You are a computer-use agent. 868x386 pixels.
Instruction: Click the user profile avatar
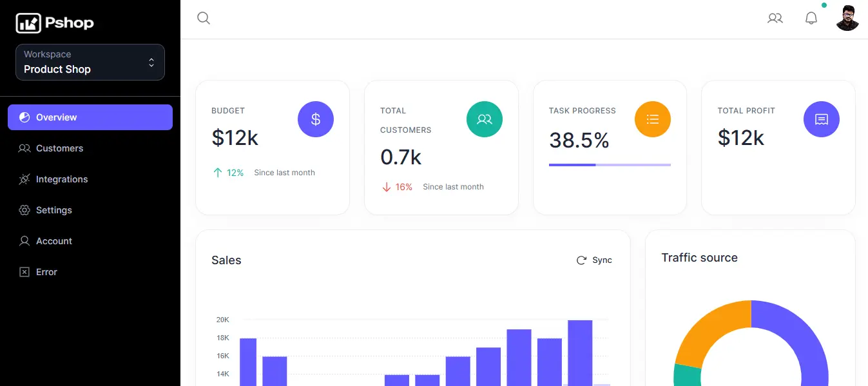pyautogui.click(x=847, y=18)
